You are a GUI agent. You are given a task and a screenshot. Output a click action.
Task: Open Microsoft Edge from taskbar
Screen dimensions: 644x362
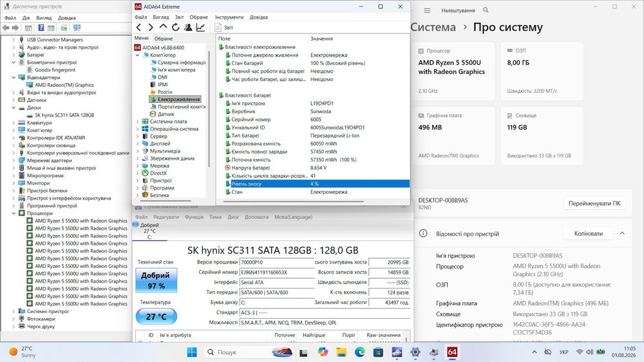click(360, 352)
